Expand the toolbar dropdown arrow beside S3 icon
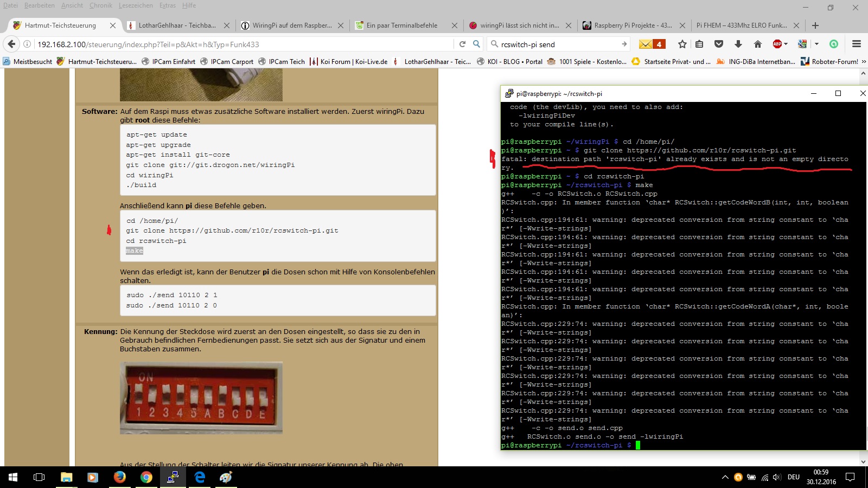This screenshot has height=488, width=868. (x=816, y=44)
